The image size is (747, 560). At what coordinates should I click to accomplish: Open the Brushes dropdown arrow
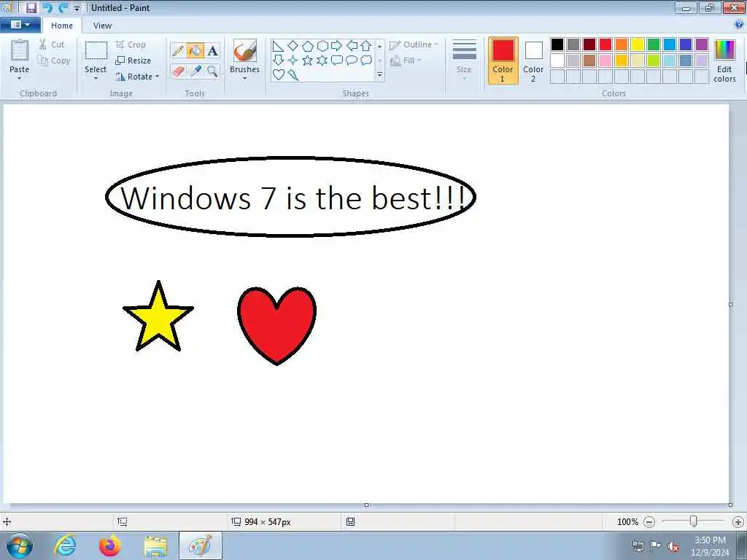tap(244, 79)
